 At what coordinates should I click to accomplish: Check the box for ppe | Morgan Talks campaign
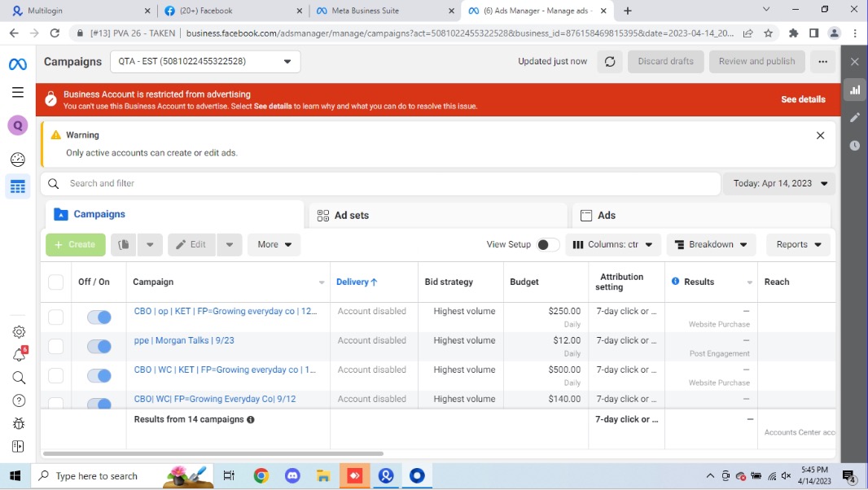point(56,346)
